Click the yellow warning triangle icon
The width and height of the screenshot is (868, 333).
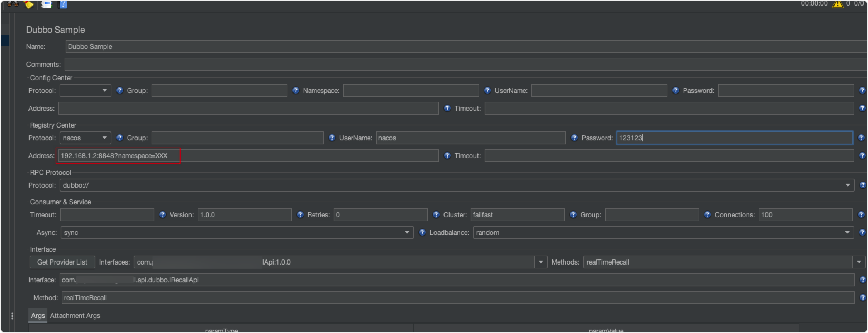pyautogui.click(x=838, y=4)
